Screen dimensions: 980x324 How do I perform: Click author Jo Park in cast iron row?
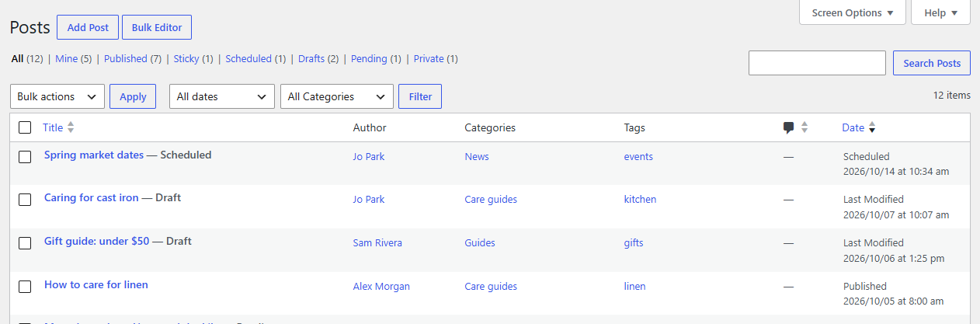(369, 199)
